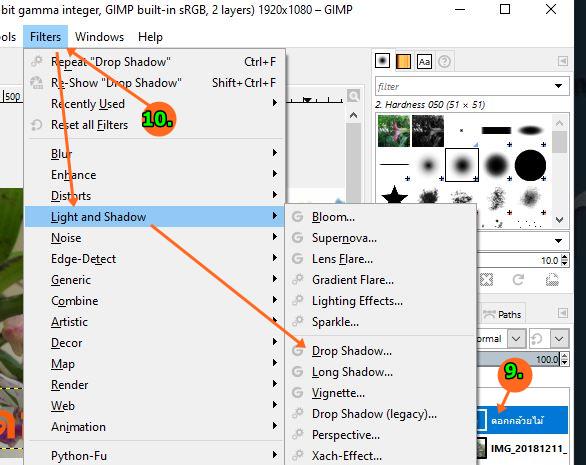Expand the Edge-Detect submenu

[x=154, y=258]
